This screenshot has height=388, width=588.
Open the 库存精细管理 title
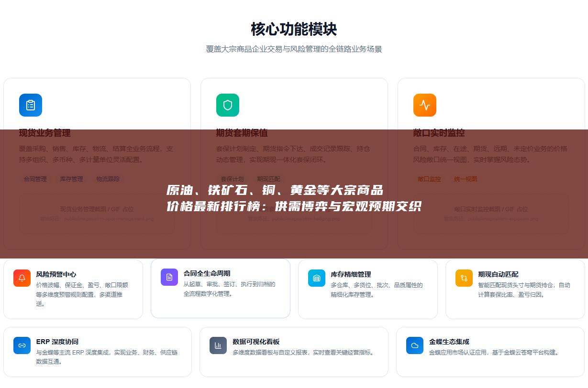click(351, 274)
